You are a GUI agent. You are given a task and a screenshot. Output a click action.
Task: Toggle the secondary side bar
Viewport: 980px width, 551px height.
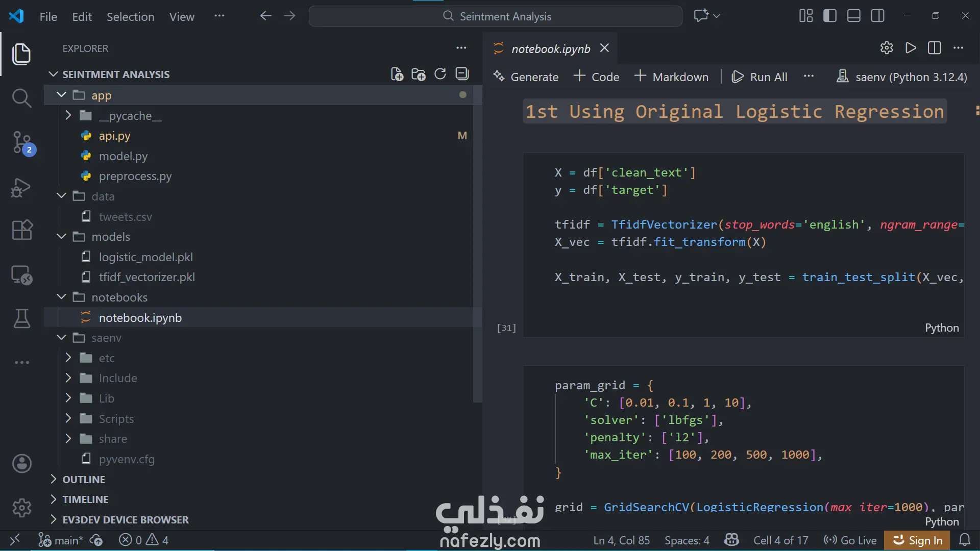point(878,16)
